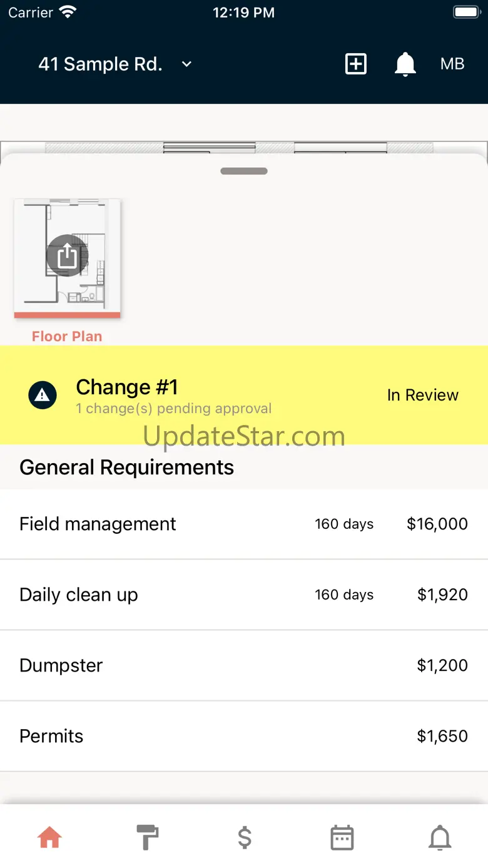Tap the share icon on the floor plan

(67, 255)
